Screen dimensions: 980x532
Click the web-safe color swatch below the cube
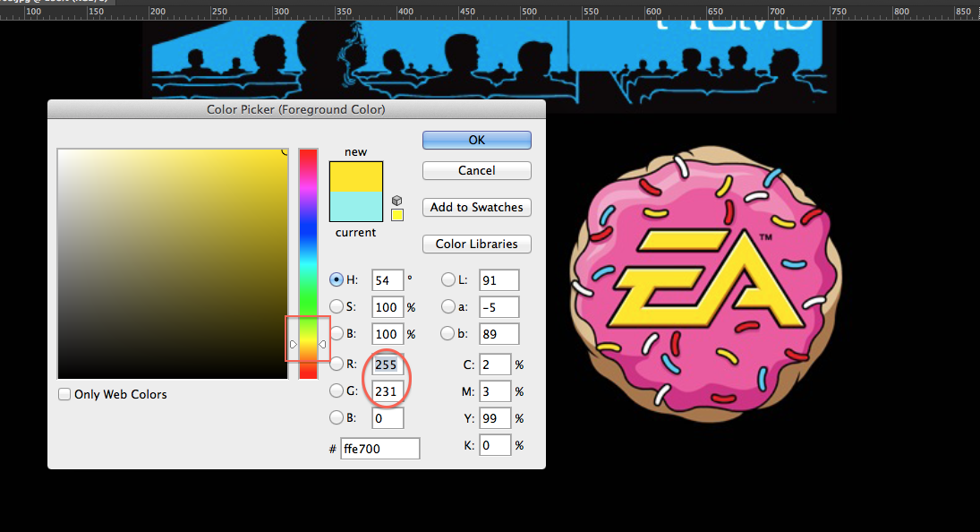(396, 215)
